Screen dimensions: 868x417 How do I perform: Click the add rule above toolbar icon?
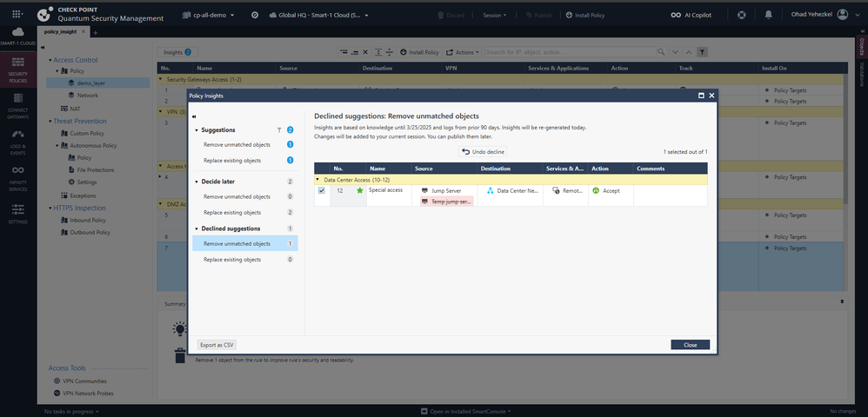click(344, 52)
